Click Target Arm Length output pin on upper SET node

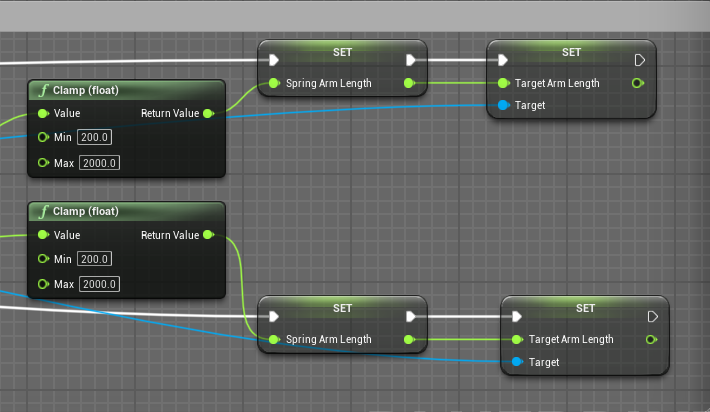[x=638, y=84]
